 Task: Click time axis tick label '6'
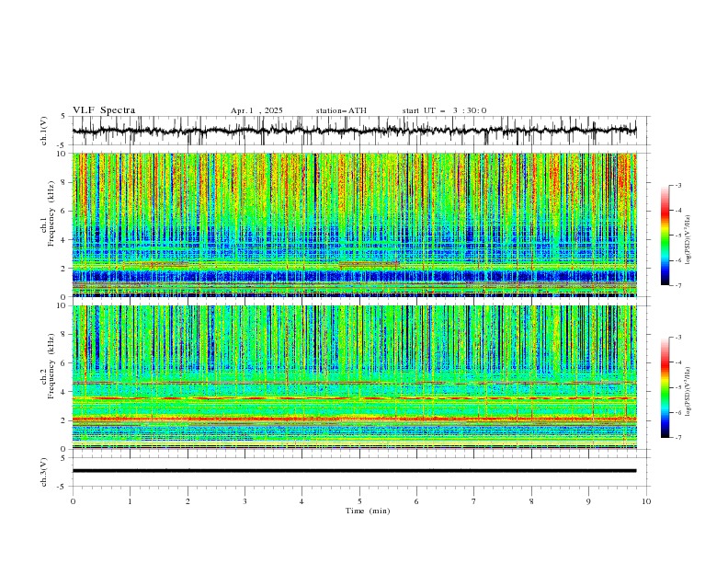[416, 501]
